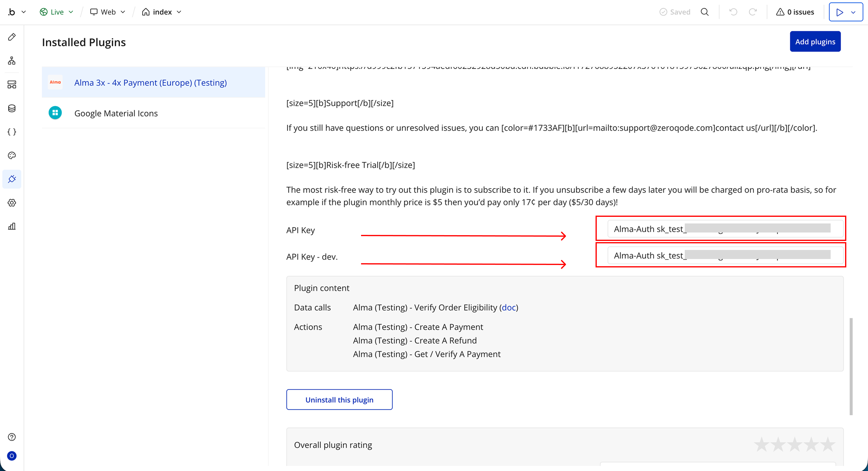Click Add plugins button

click(x=815, y=42)
